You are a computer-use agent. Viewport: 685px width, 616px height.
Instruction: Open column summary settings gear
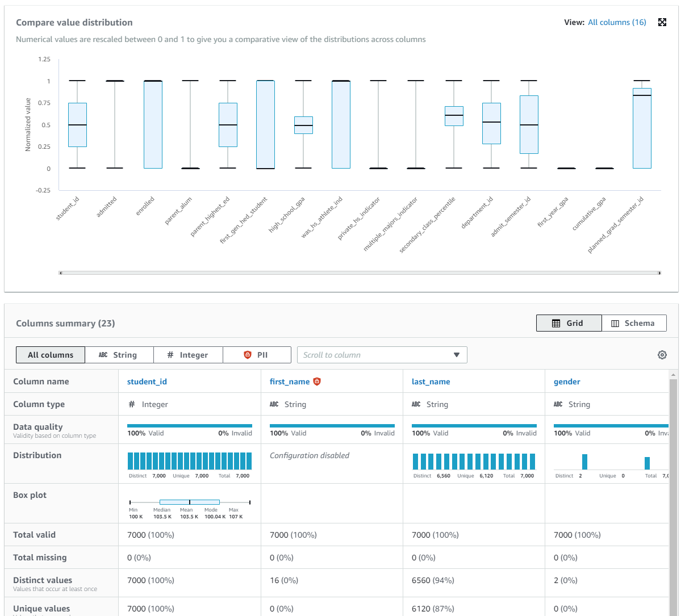(x=662, y=355)
